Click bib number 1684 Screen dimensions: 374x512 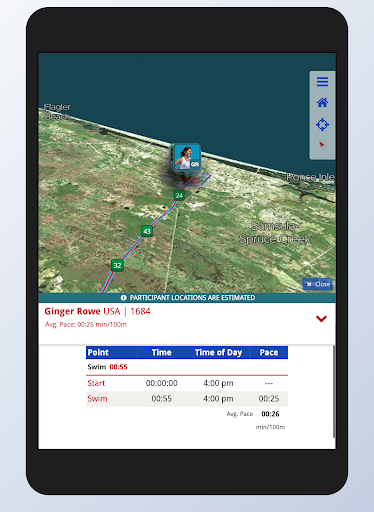click(x=140, y=311)
